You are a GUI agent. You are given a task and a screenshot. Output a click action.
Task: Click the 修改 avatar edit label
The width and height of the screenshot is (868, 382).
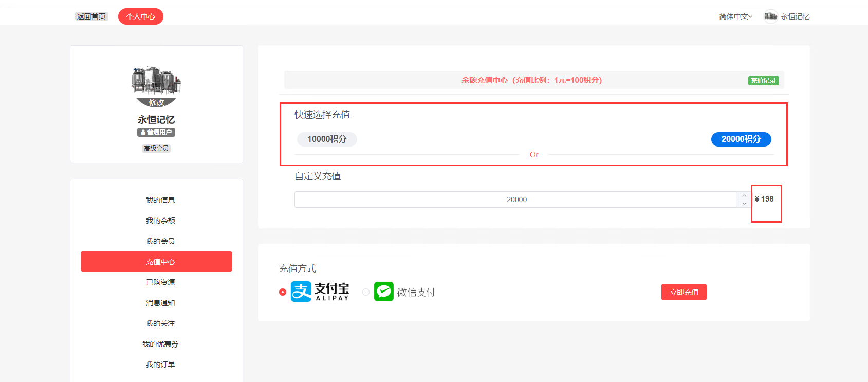(x=156, y=102)
